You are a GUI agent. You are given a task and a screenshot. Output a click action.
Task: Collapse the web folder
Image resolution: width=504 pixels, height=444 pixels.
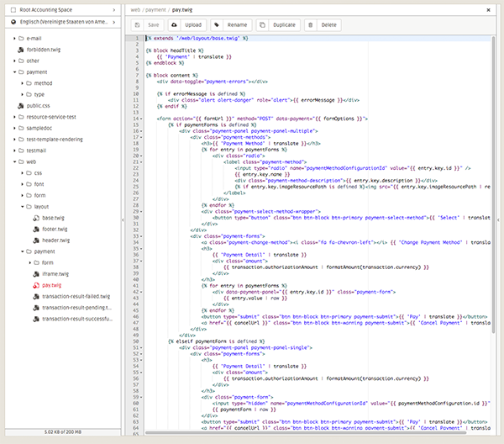(13, 161)
